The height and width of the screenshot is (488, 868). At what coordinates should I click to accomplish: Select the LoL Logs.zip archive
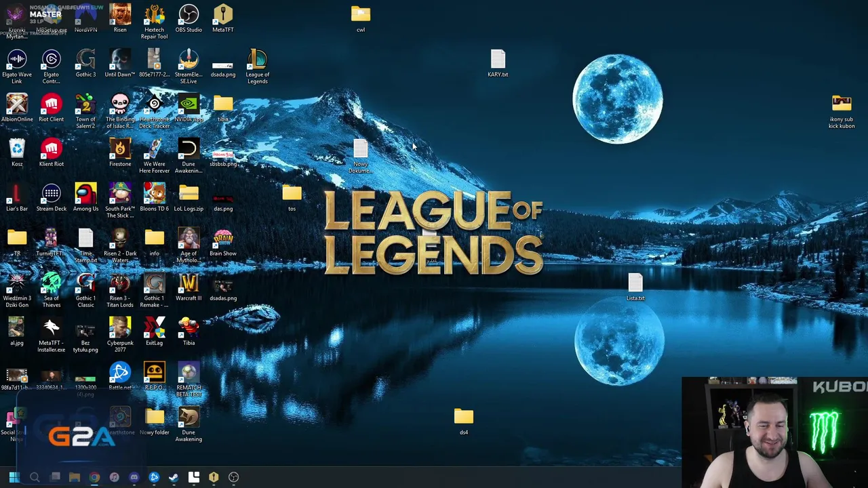point(189,198)
